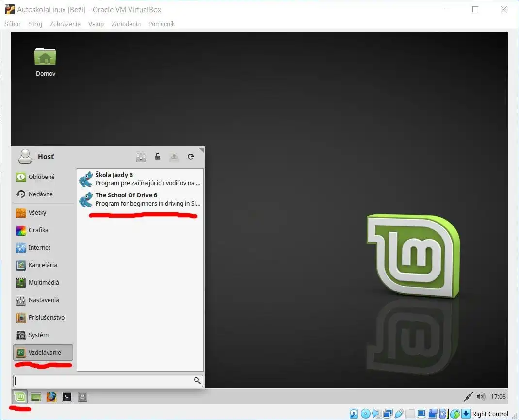Click the hard disk indicator in VirtualBox status bar
519x420 pixels.
click(x=354, y=414)
